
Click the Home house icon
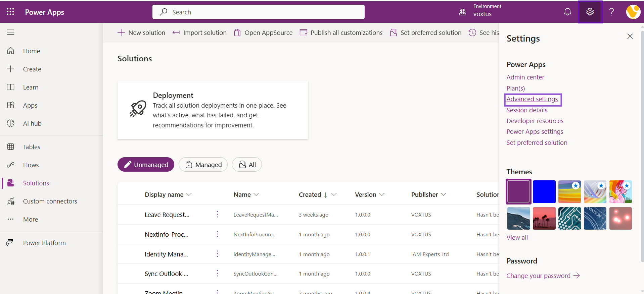pos(11,51)
